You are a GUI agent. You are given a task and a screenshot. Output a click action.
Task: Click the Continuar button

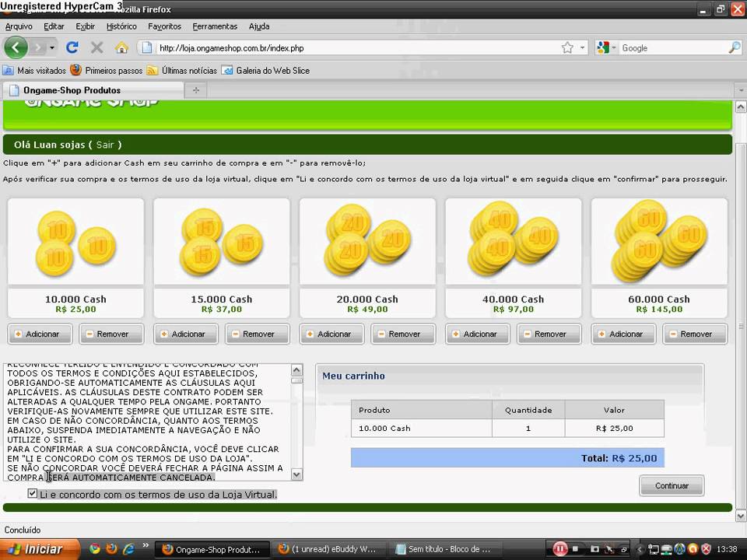pos(672,485)
